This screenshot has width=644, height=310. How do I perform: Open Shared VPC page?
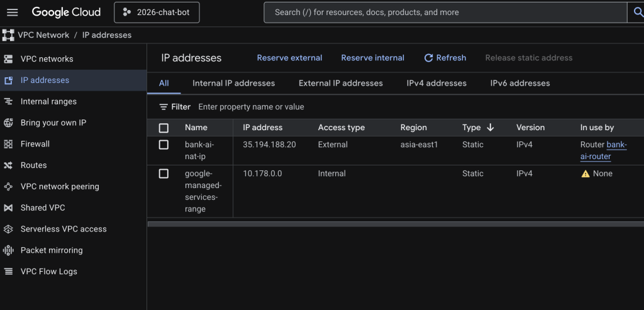(x=43, y=208)
